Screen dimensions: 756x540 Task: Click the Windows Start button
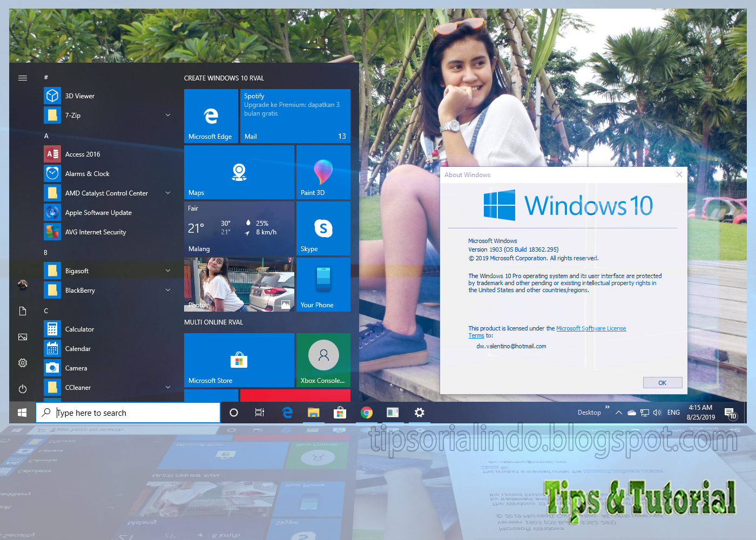pyautogui.click(x=22, y=413)
